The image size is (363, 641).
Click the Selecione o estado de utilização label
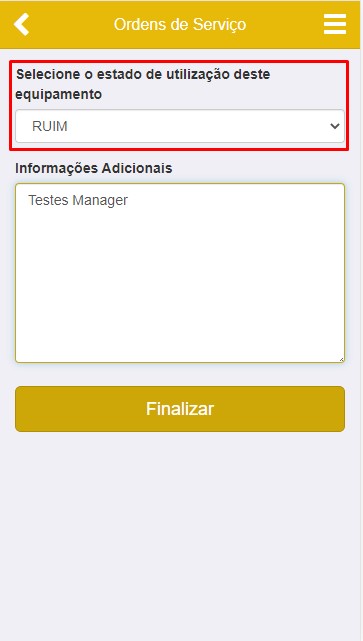[143, 84]
